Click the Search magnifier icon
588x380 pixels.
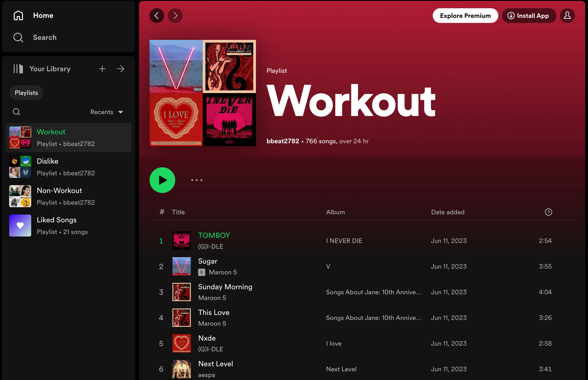click(18, 38)
